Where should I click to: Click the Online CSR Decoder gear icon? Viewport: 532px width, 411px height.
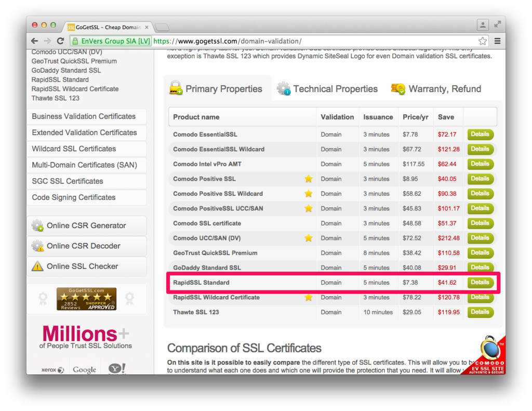click(37, 246)
